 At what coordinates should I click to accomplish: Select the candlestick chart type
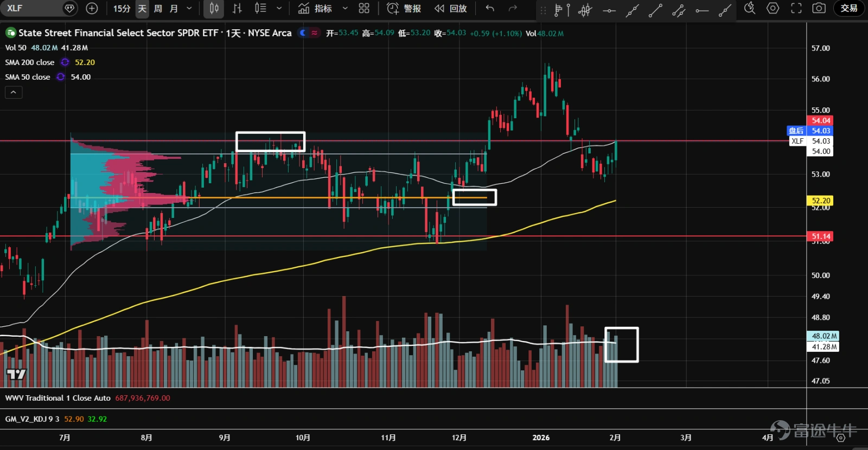(x=214, y=8)
